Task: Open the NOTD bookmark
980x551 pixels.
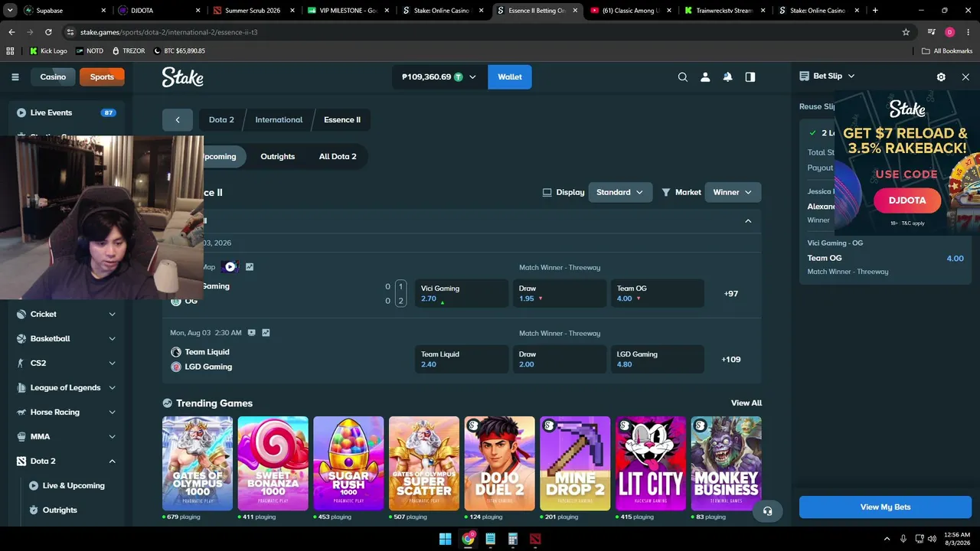Action: tap(90, 51)
